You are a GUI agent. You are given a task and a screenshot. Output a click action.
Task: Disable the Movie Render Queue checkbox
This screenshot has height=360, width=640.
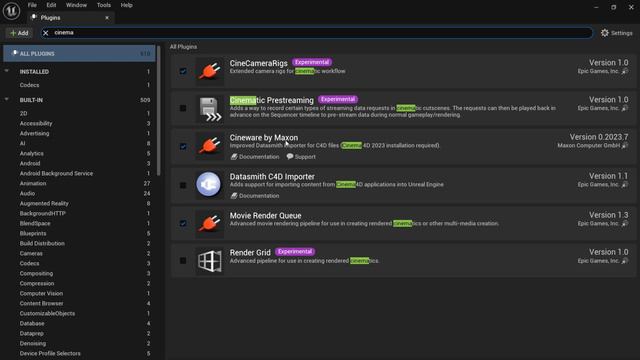(x=183, y=223)
